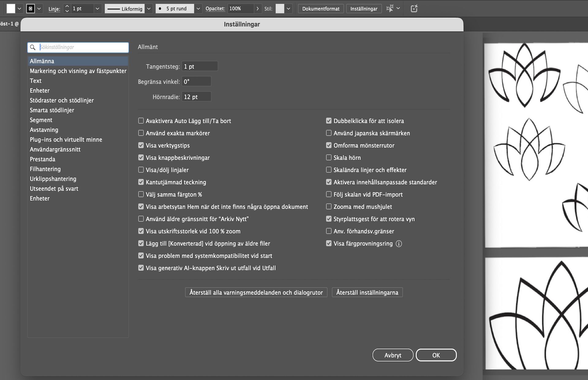Viewport: 588px width, 380px height.
Task: Click the OK button to confirm settings
Action: 436,355
